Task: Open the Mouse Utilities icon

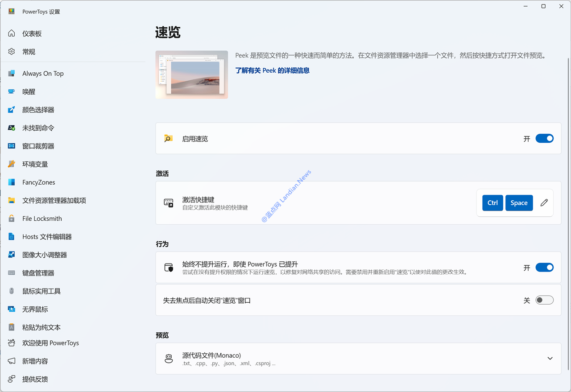Action: pyautogui.click(x=12, y=291)
